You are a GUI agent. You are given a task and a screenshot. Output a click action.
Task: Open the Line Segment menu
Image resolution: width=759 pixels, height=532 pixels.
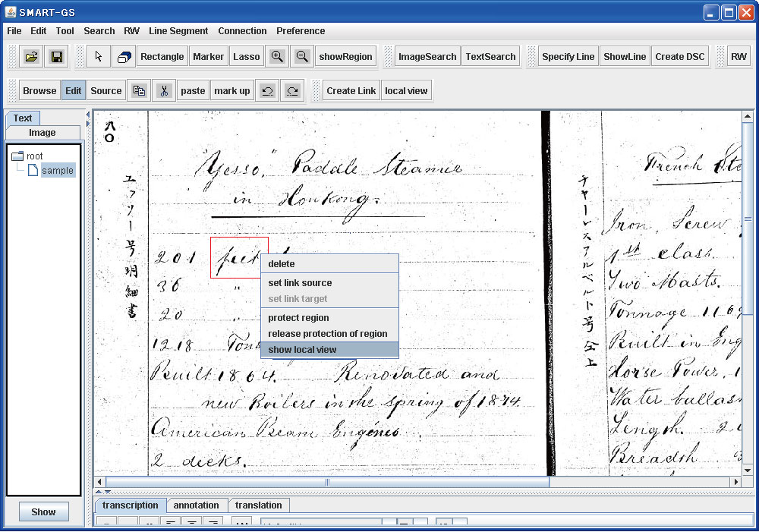[x=178, y=31]
